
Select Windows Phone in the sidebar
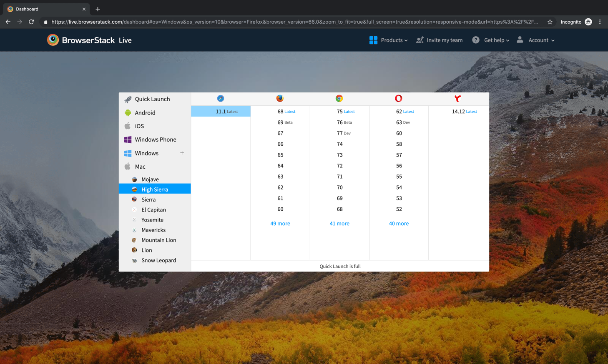click(x=155, y=140)
